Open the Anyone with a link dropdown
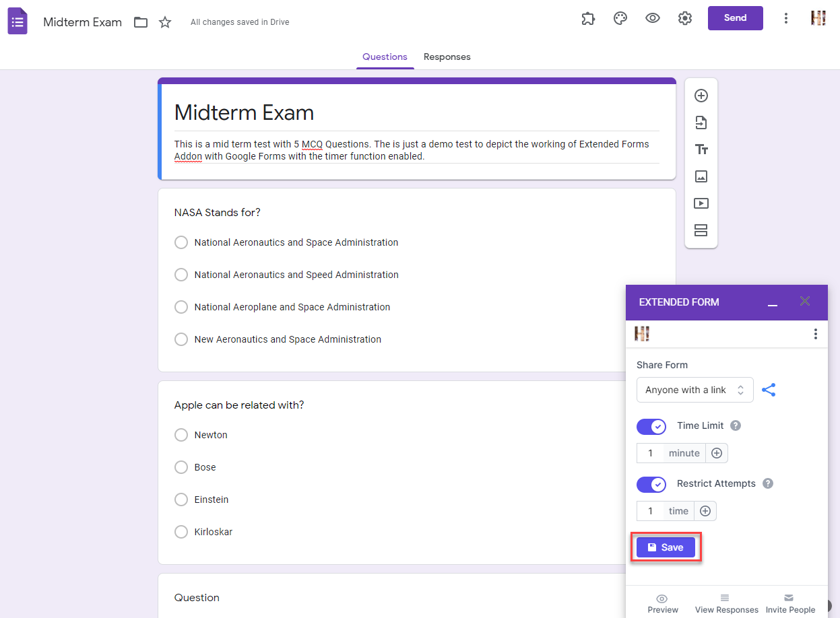The image size is (840, 618). click(x=694, y=389)
